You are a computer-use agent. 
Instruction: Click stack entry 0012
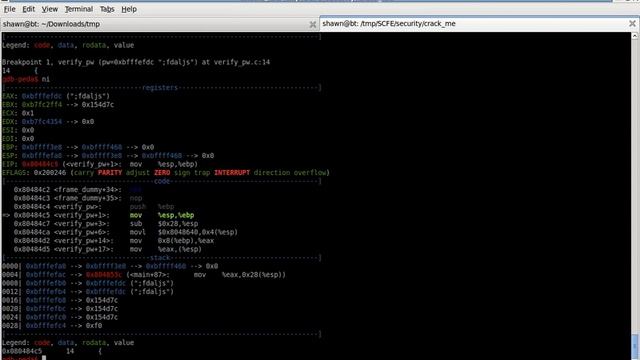[x=88, y=291]
